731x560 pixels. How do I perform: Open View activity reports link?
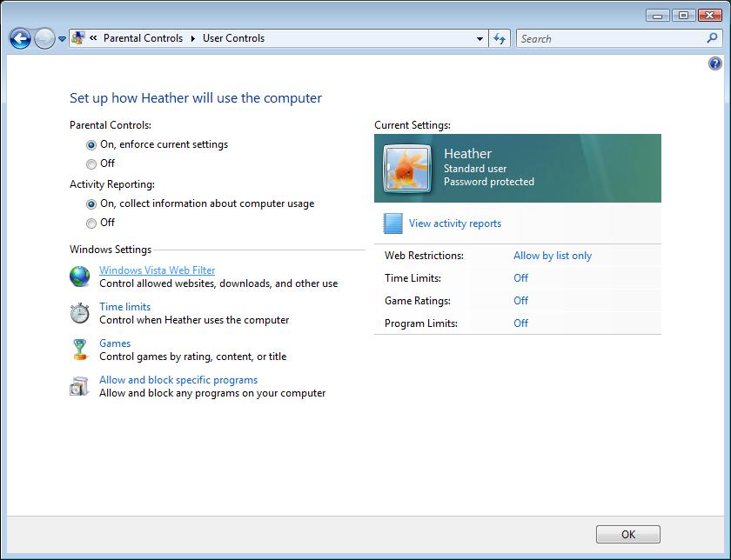click(455, 223)
